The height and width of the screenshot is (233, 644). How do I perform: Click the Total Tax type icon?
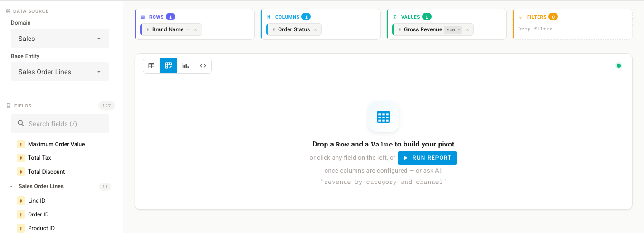(x=21, y=158)
